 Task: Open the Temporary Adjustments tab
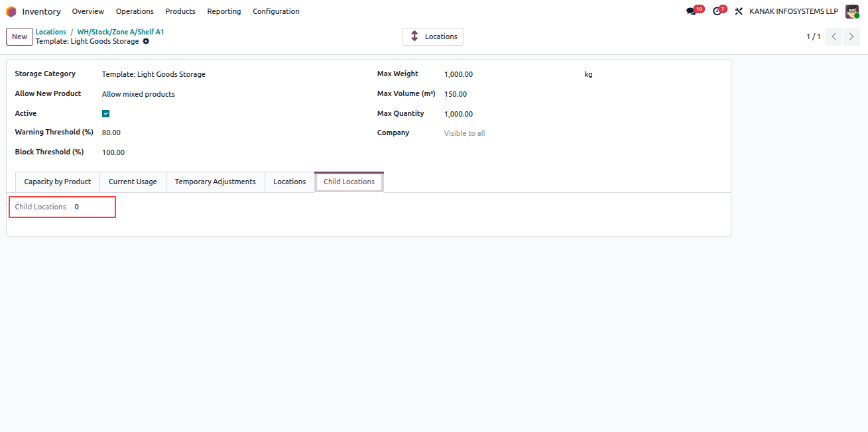point(215,182)
